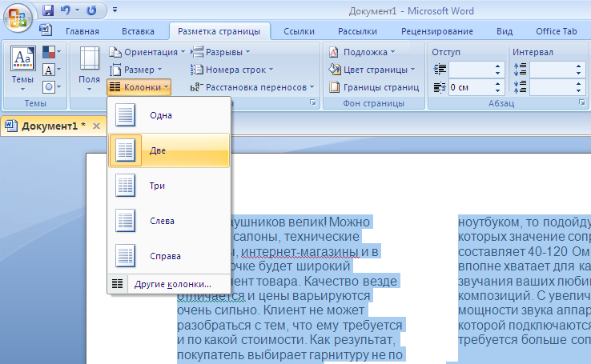The image size is (591, 364).
Task: Open theme fonts dropdown
Action: click(51, 70)
